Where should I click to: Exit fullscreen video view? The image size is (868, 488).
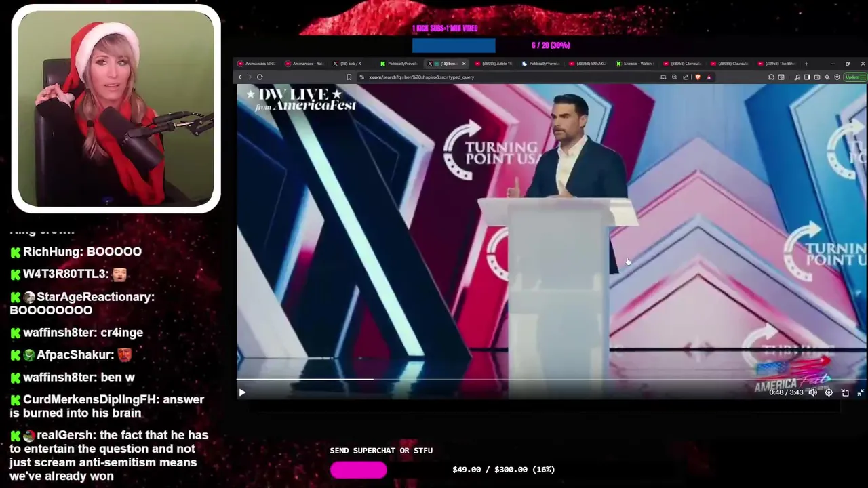click(861, 392)
